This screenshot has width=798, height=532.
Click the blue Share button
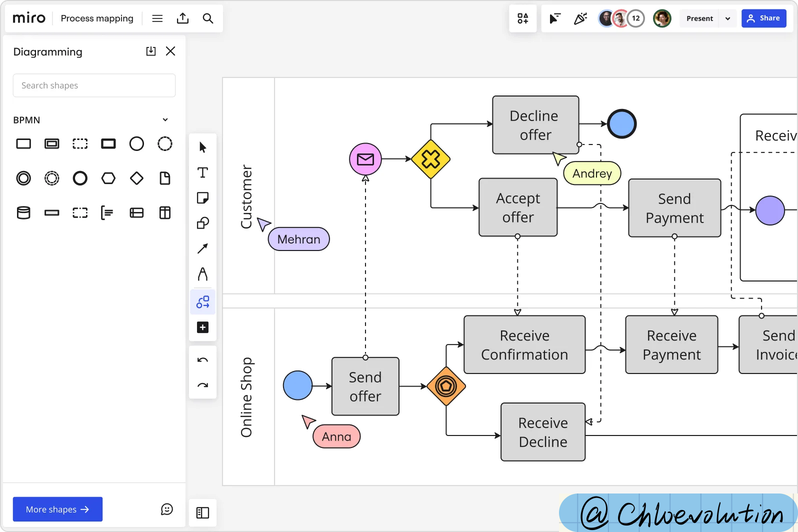[763, 18]
